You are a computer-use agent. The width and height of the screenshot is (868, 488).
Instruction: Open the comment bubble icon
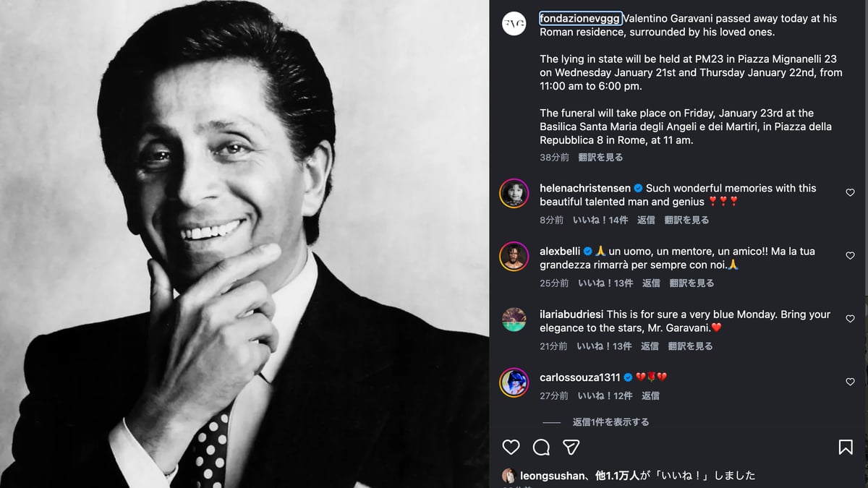point(541,448)
